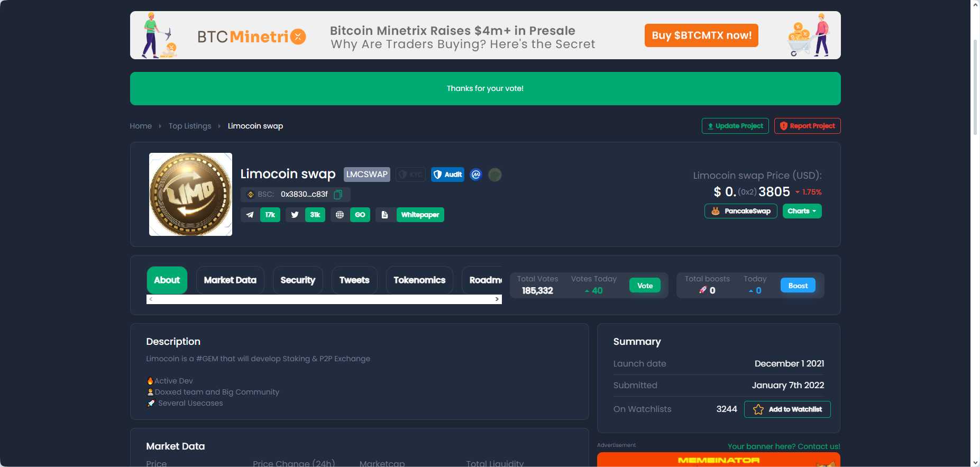Click the Summary heading
Viewport: 980px width, 467px height.
[x=637, y=342]
